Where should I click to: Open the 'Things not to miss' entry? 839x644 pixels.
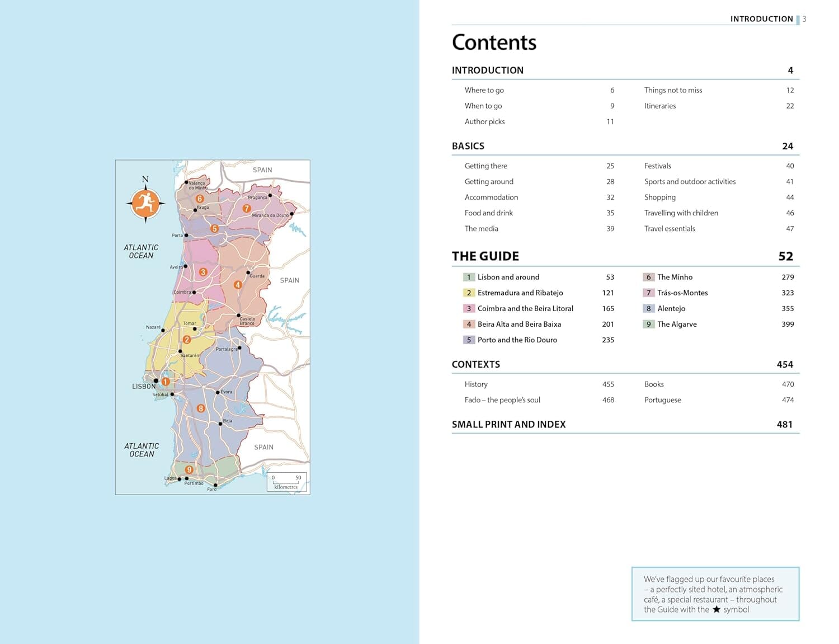coord(673,90)
